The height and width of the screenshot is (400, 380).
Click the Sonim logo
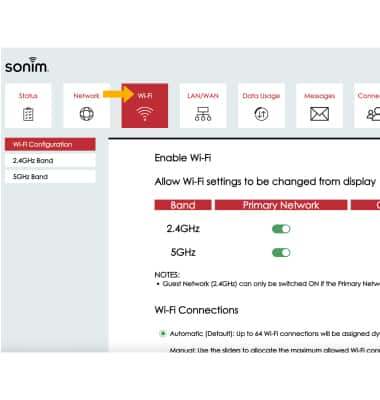pyautogui.click(x=27, y=65)
